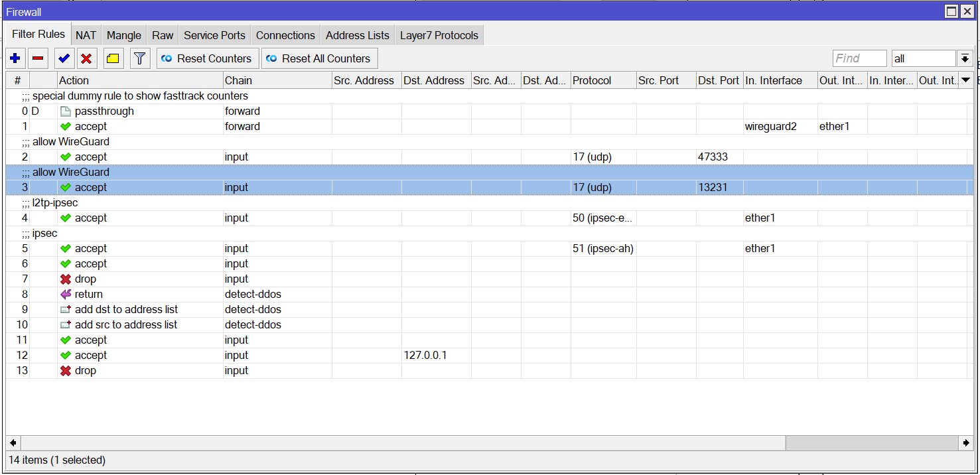Select the Dst. Port cell 13231
Screen dimensions: 980x475
(x=719, y=188)
